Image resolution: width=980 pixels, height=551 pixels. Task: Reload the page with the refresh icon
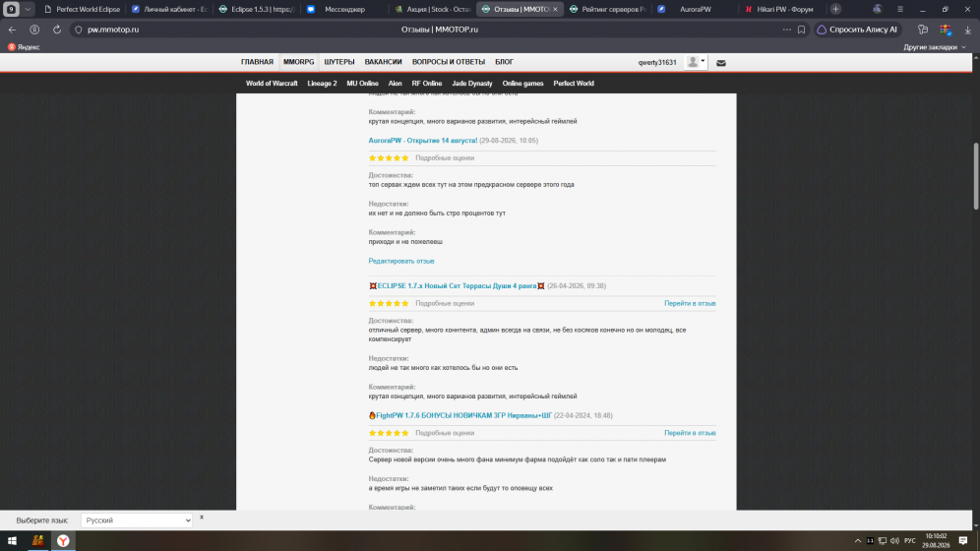coord(57,30)
